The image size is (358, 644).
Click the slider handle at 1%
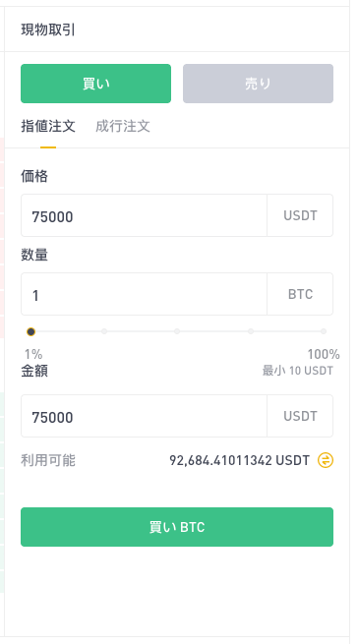click(x=30, y=331)
